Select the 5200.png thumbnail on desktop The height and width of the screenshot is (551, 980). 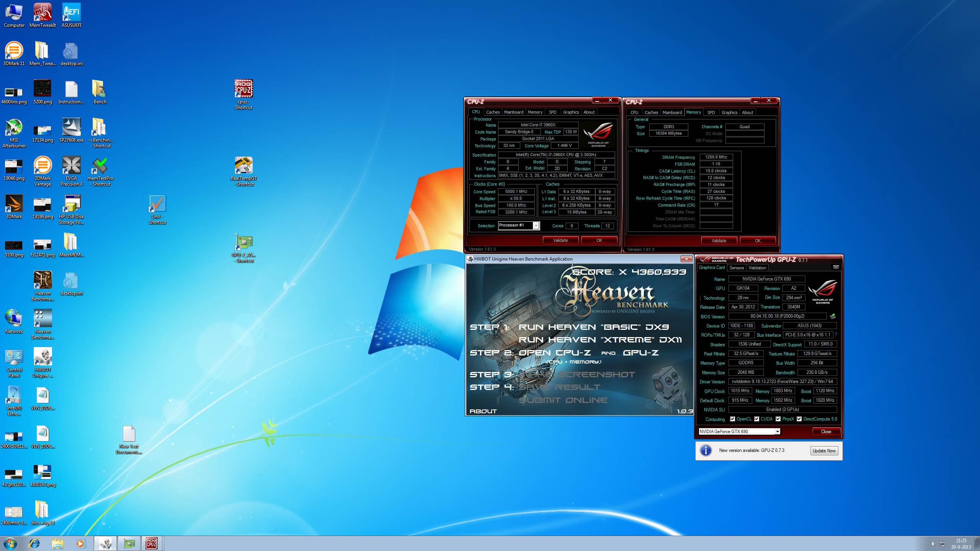click(42, 92)
